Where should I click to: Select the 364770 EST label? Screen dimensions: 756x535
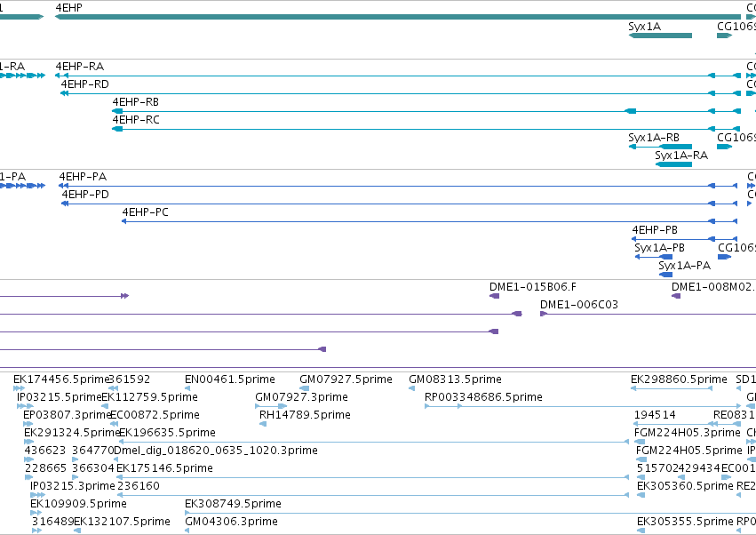[92, 451]
